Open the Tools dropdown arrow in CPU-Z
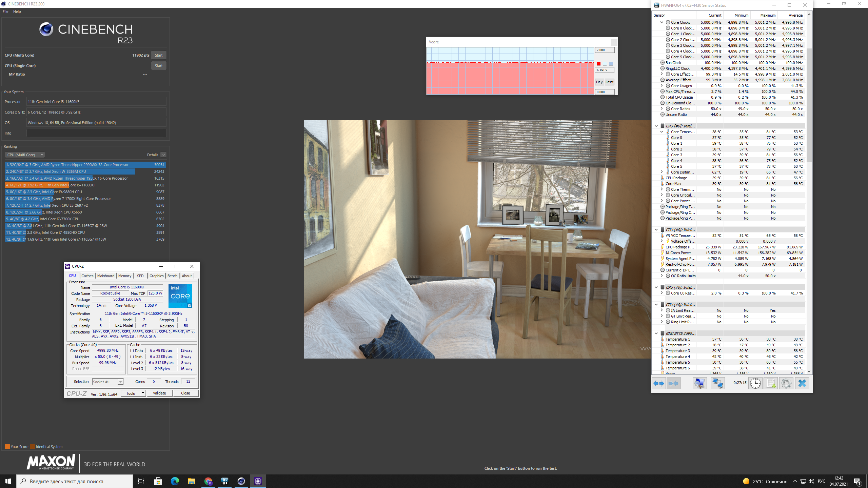 [x=143, y=393]
